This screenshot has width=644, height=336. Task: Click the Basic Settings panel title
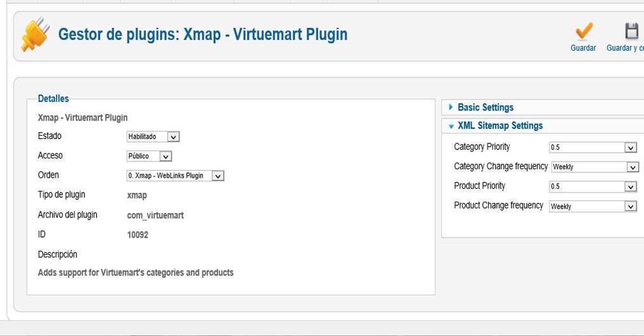486,107
